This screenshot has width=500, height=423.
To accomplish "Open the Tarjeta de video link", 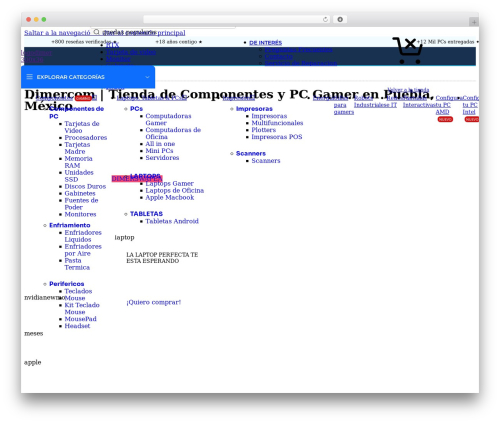I will (131, 52).
